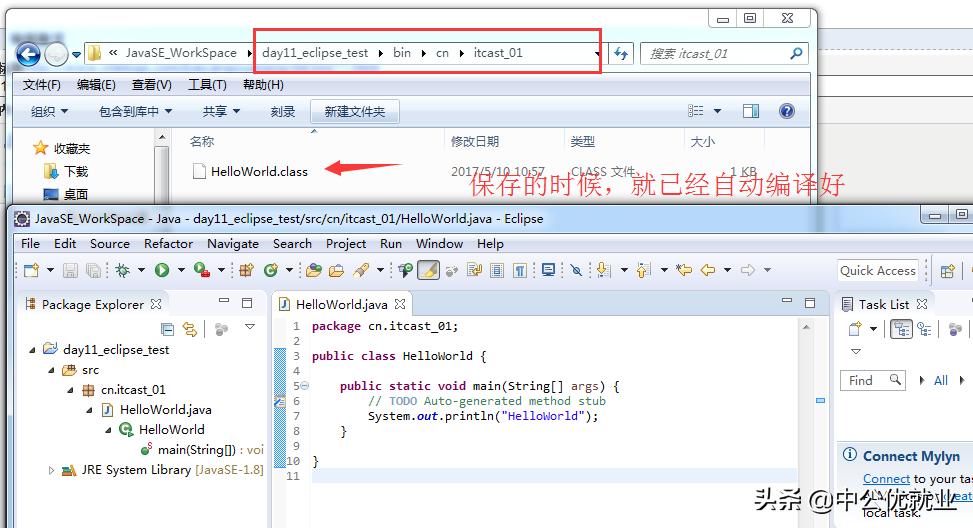Toggle Show Whitespace Characters pilcrow icon
The height and width of the screenshot is (528, 973).
coord(520,270)
